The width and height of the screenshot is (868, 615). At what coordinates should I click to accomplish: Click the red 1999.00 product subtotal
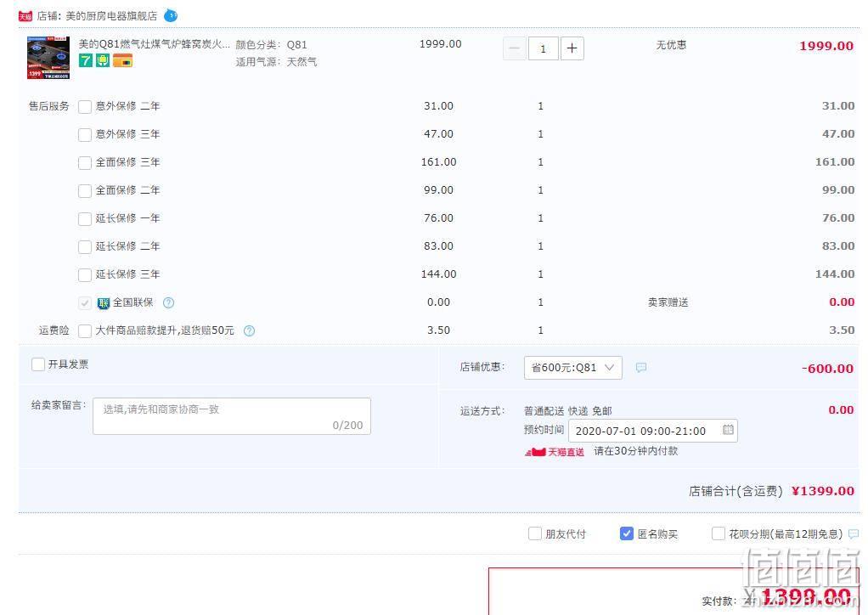826,46
